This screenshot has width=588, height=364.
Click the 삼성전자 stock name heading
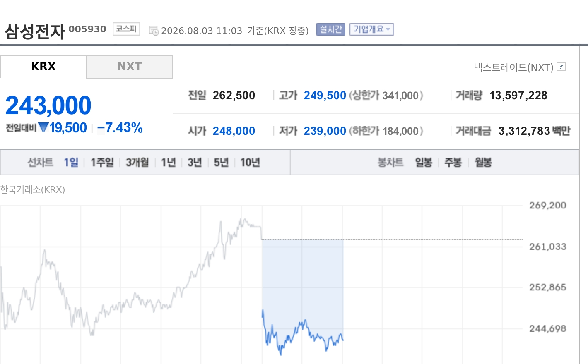35,31
